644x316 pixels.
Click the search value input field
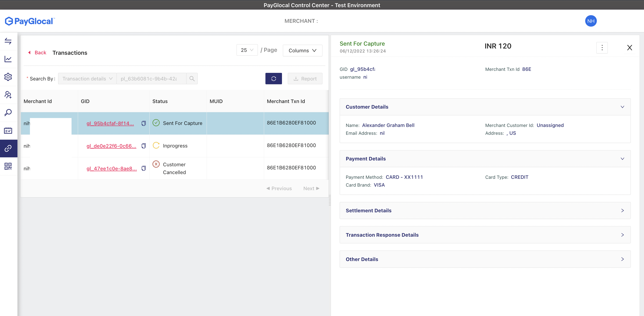point(151,79)
